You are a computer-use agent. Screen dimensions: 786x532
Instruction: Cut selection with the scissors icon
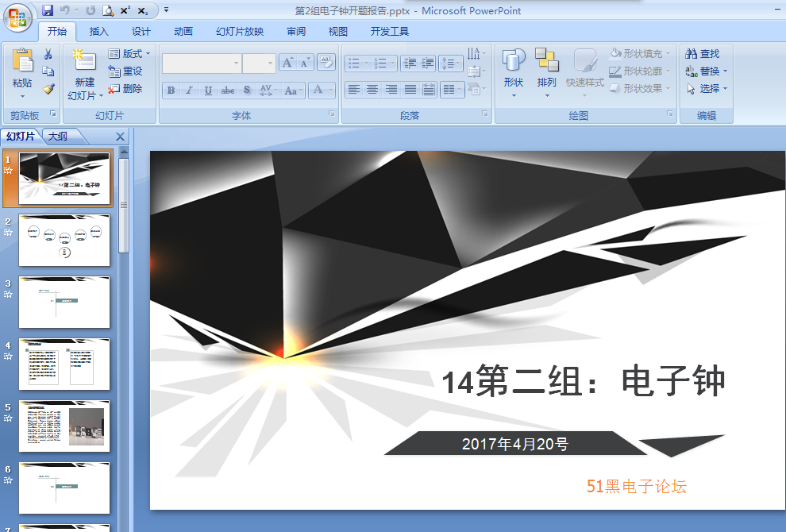coord(48,54)
